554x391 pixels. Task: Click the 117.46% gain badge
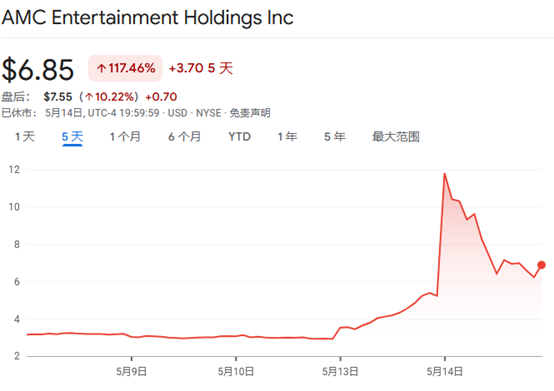point(125,68)
